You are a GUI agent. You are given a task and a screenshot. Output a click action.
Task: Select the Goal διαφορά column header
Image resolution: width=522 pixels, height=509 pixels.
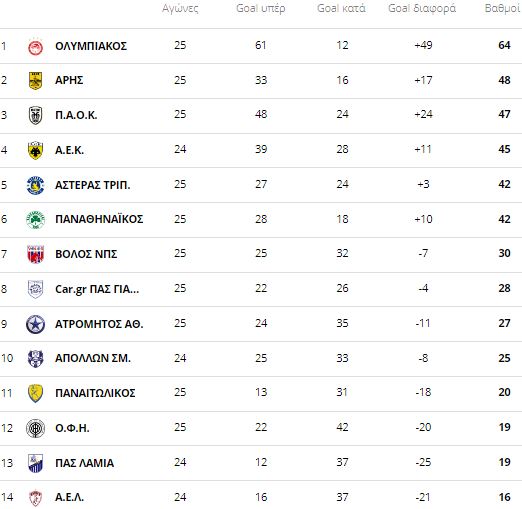point(422,8)
